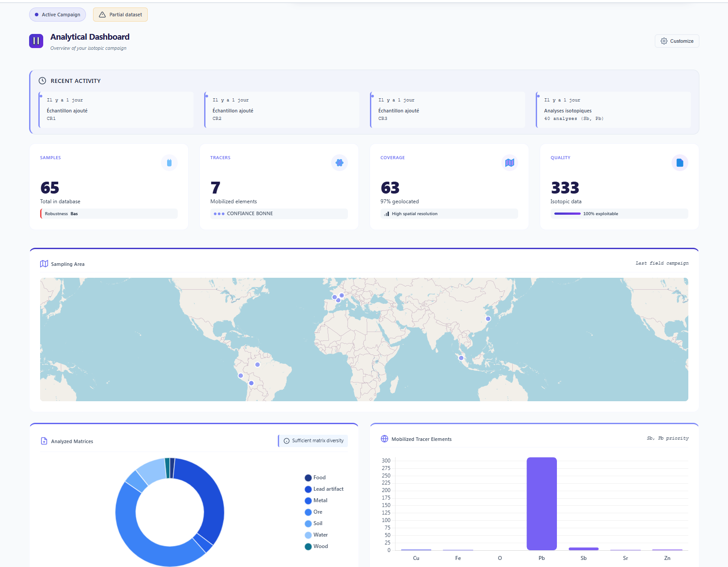The height and width of the screenshot is (567, 728).
Task: Click the 100% exploitable progress bar
Action: pyautogui.click(x=567, y=213)
